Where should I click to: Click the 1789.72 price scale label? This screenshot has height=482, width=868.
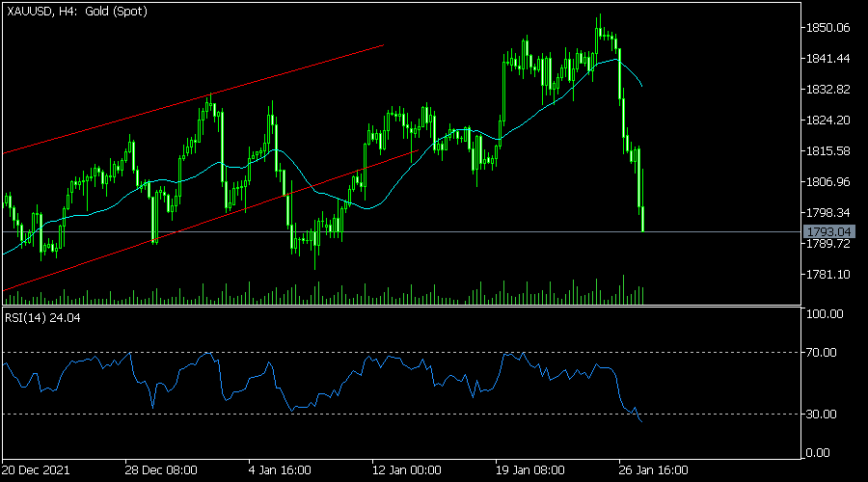(x=827, y=244)
